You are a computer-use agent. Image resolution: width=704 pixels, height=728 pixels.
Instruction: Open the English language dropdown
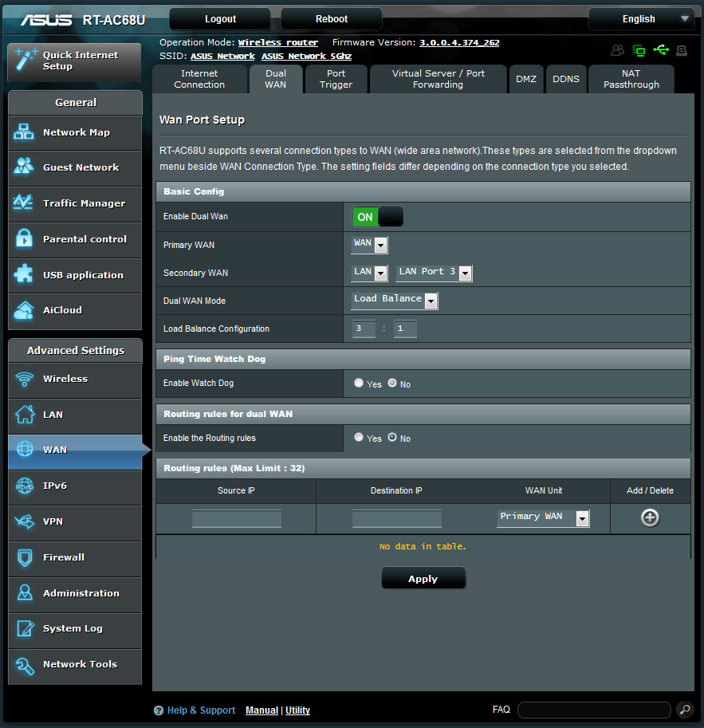click(x=641, y=19)
